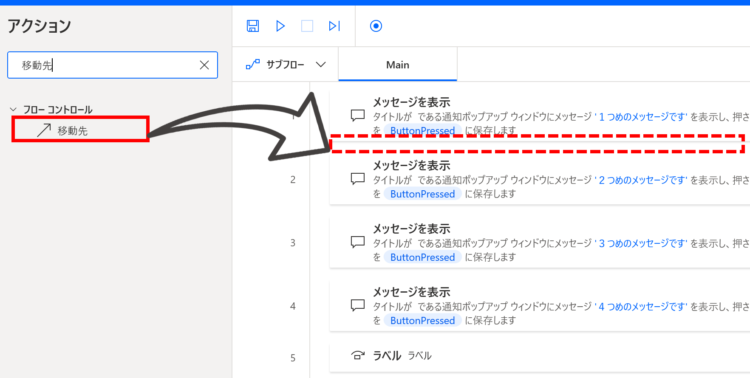
Task: Click the ButtonPressed variable in action 1
Action: [423, 130]
